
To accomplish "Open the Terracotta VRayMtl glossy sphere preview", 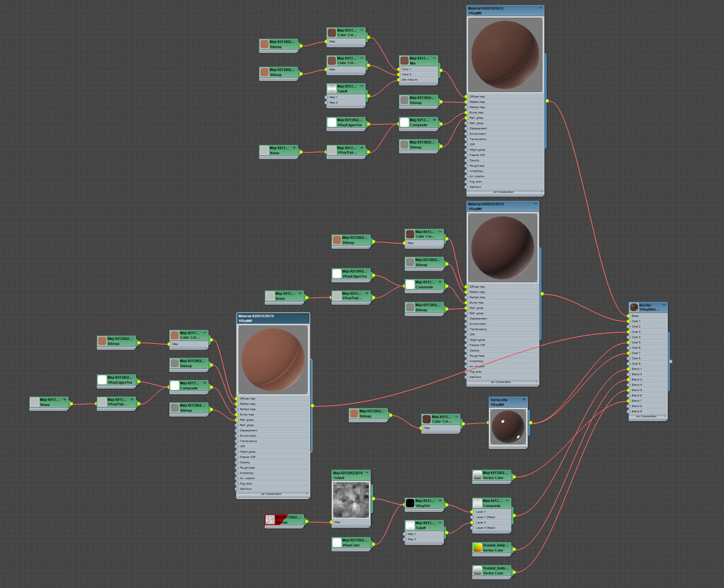I will pos(508,427).
